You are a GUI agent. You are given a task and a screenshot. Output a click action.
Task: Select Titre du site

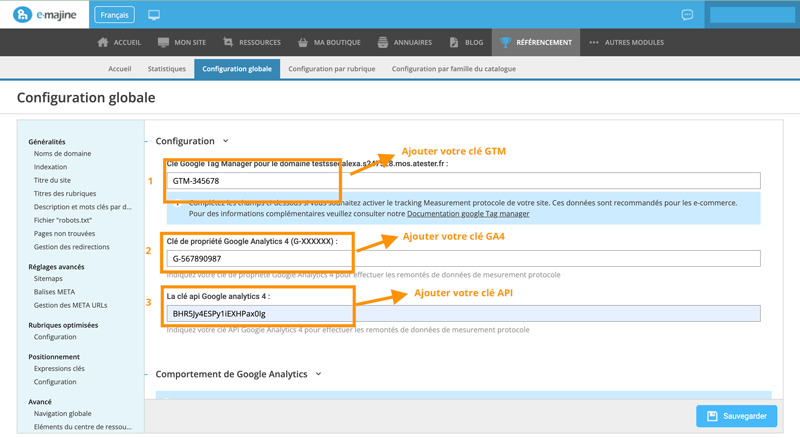pyautogui.click(x=52, y=180)
